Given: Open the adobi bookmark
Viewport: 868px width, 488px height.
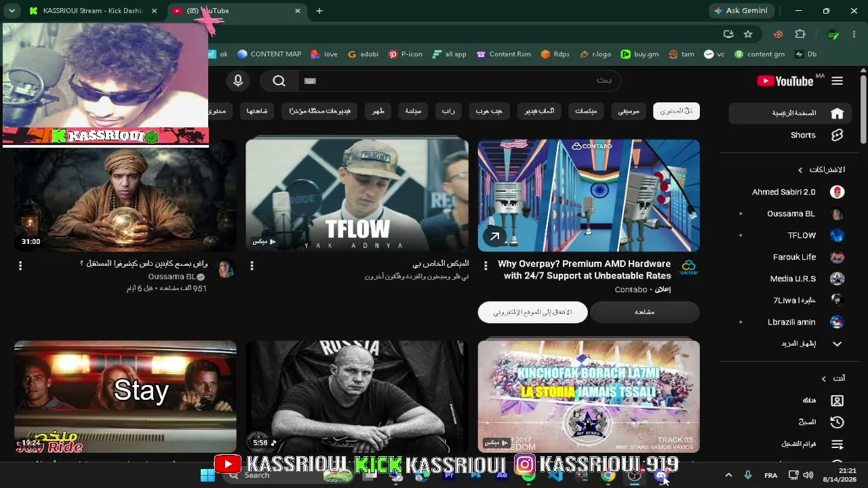Looking at the screenshot, I should tap(363, 54).
